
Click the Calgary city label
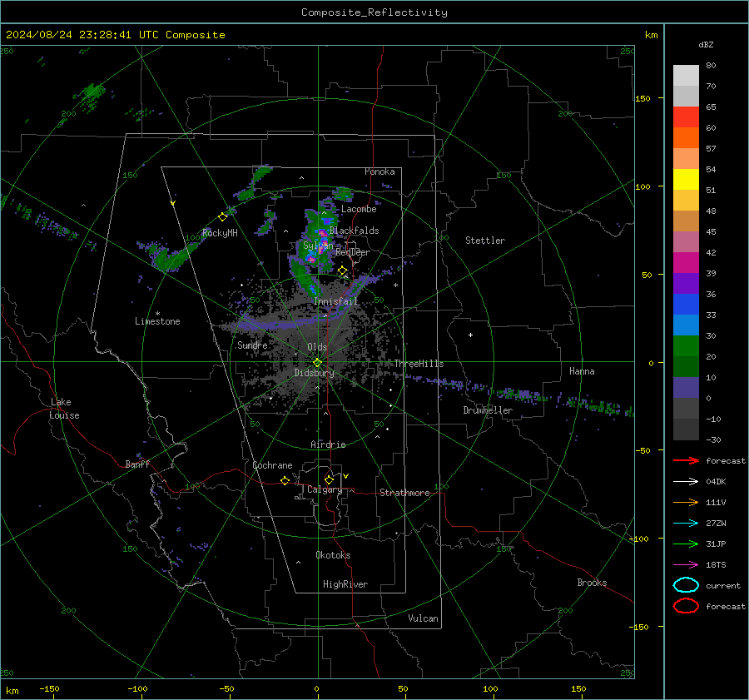[325, 489]
